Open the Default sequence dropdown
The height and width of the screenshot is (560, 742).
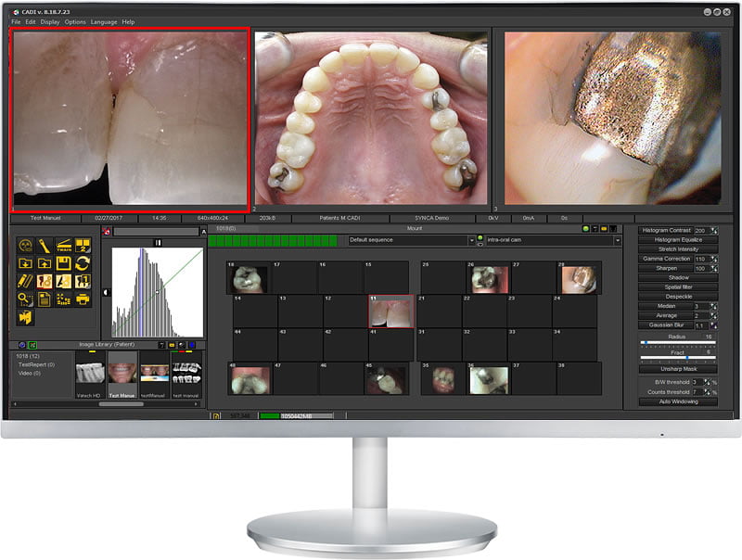(x=411, y=240)
